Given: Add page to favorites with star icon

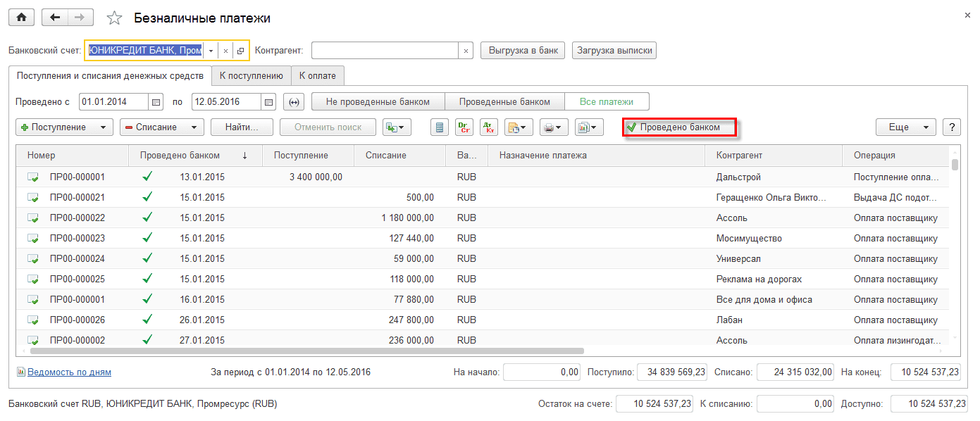Looking at the screenshot, I should (x=116, y=18).
